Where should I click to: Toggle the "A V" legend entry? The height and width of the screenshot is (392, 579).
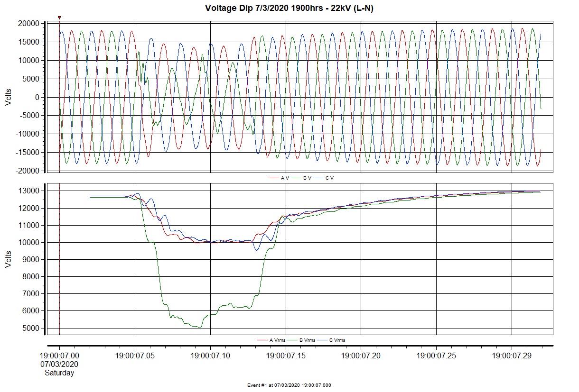click(285, 177)
